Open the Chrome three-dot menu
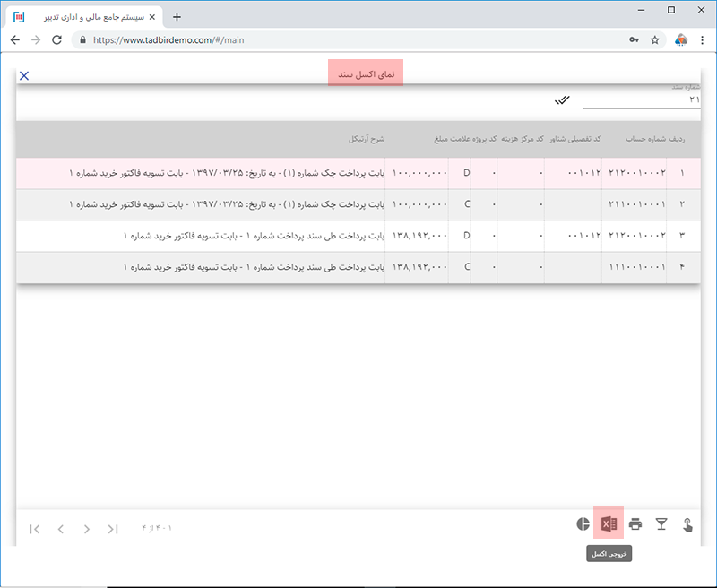717x588 pixels. tap(702, 40)
